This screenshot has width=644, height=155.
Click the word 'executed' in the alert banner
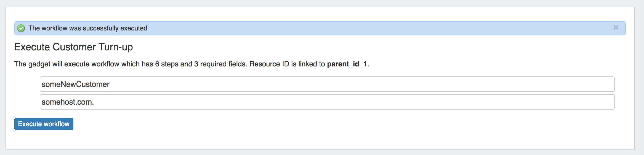click(134, 28)
